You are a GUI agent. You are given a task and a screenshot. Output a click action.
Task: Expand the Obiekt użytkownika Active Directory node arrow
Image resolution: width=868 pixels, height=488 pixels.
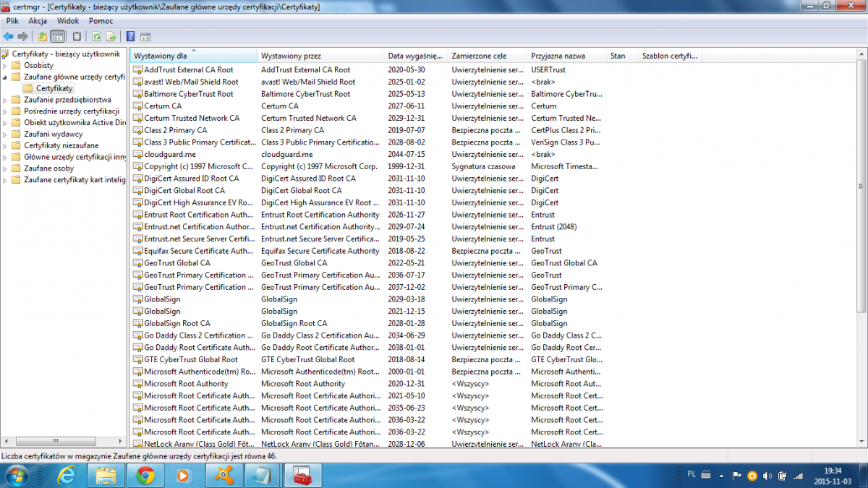tap(5, 123)
